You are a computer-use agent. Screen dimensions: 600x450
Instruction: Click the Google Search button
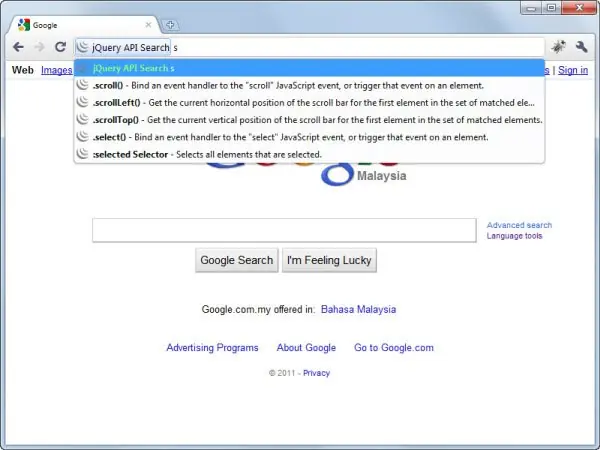pyautogui.click(x=236, y=260)
